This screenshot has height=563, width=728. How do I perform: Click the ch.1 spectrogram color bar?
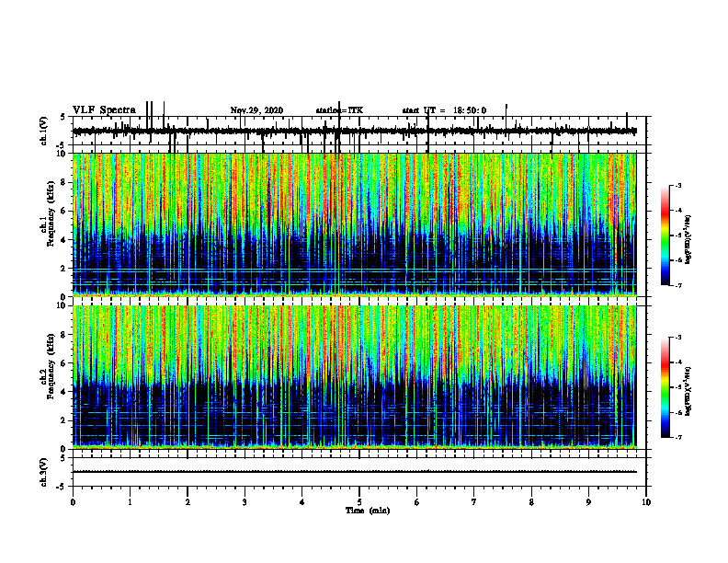click(x=665, y=236)
